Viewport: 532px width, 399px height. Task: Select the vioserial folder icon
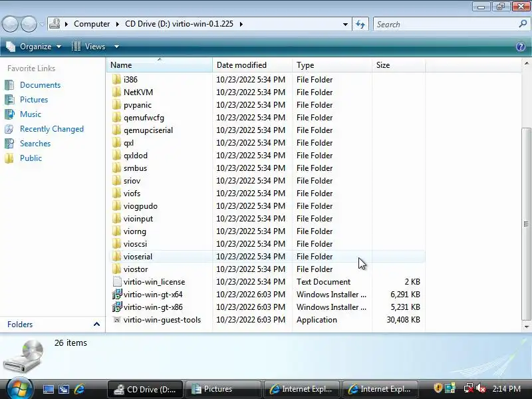(117, 257)
